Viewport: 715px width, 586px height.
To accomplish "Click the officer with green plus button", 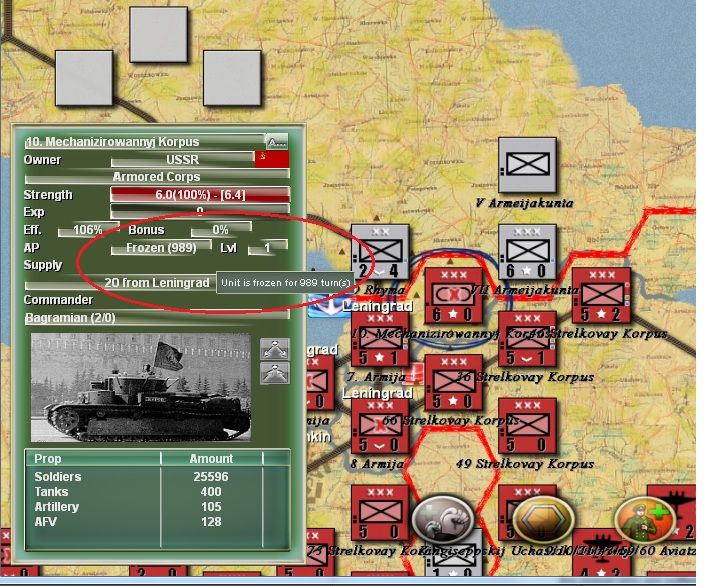I will [x=645, y=520].
